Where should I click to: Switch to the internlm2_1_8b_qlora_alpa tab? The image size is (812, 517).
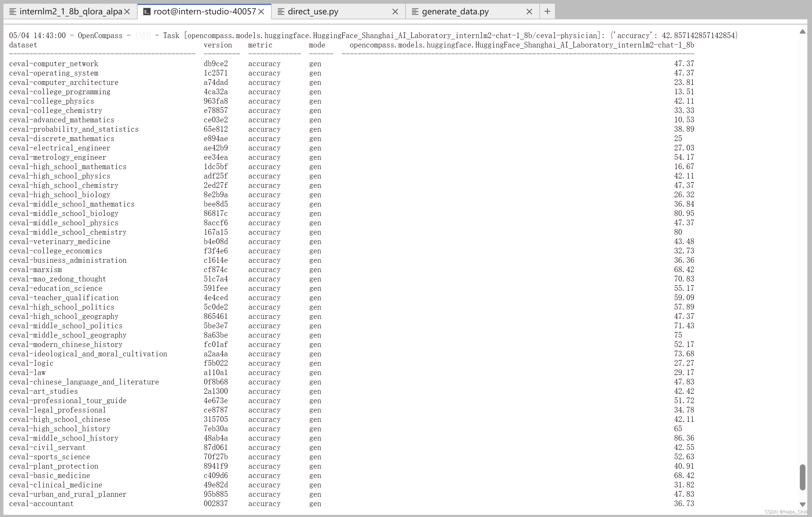[70, 12]
